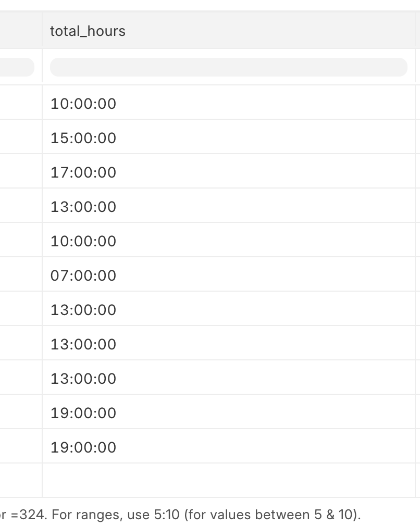
Task: Click the empty total_hours cell below the last 19:00:00
Action: point(229,481)
